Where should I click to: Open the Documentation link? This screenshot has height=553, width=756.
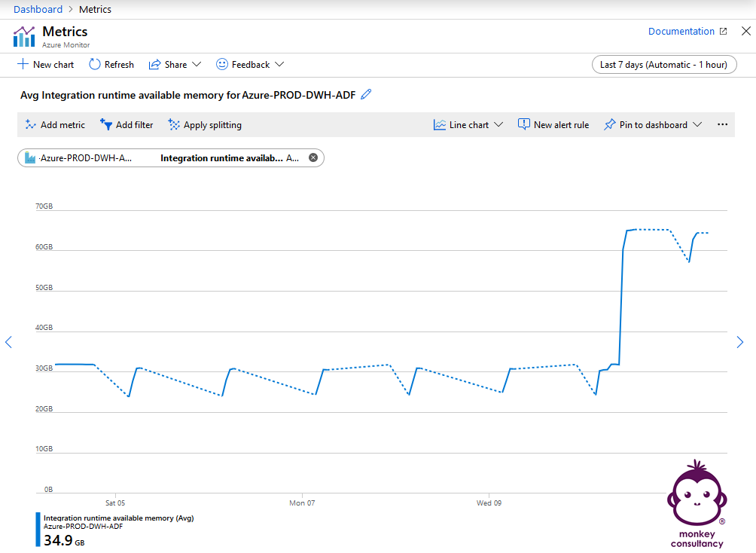(x=681, y=32)
